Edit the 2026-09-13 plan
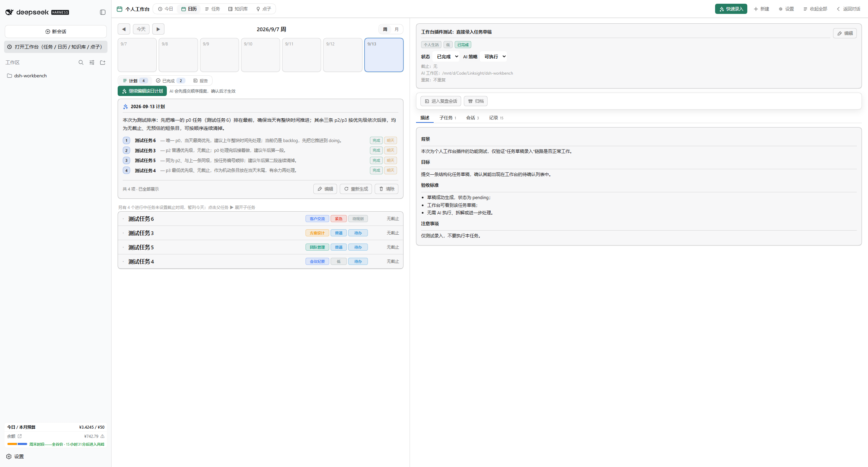Screen dimensions: 868x467 pyautogui.click(x=325, y=189)
